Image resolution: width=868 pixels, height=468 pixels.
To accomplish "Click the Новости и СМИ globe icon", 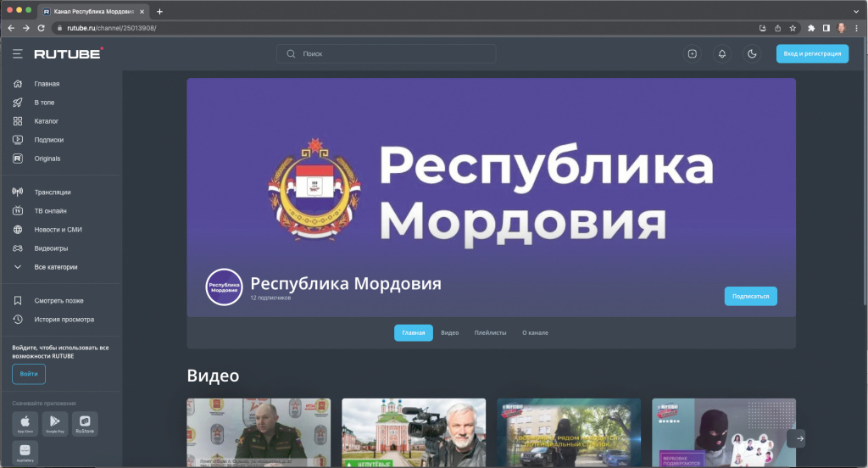I will [18, 229].
